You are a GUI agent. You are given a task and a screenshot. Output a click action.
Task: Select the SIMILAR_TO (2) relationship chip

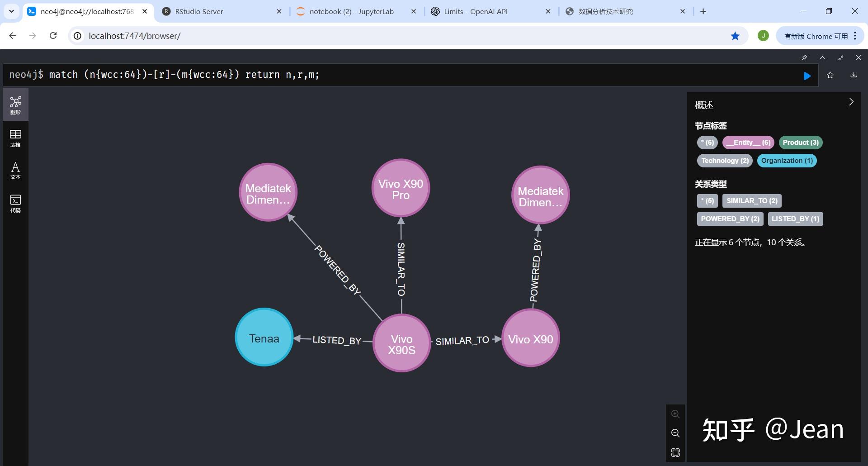coord(752,200)
